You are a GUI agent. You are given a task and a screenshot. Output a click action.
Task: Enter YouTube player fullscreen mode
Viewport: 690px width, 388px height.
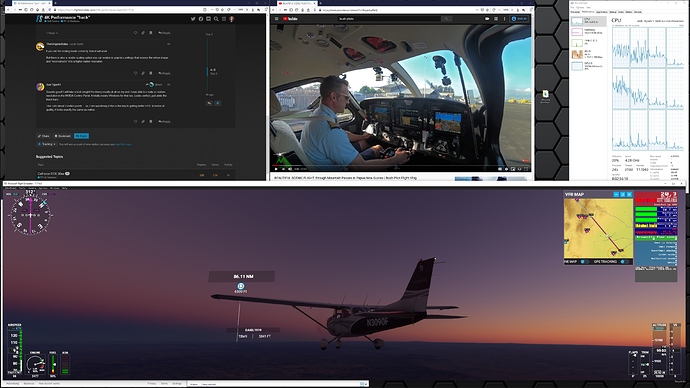526,169
